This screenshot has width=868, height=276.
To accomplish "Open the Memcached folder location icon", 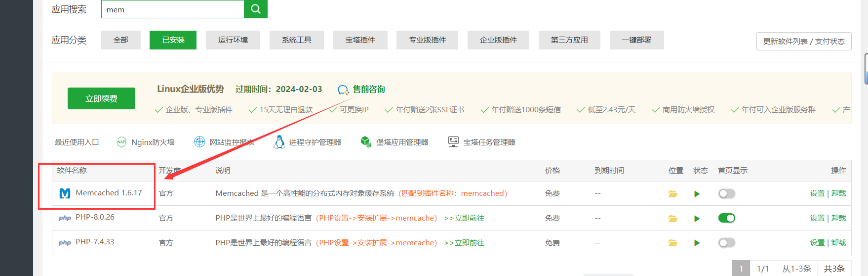I will pyautogui.click(x=673, y=194).
